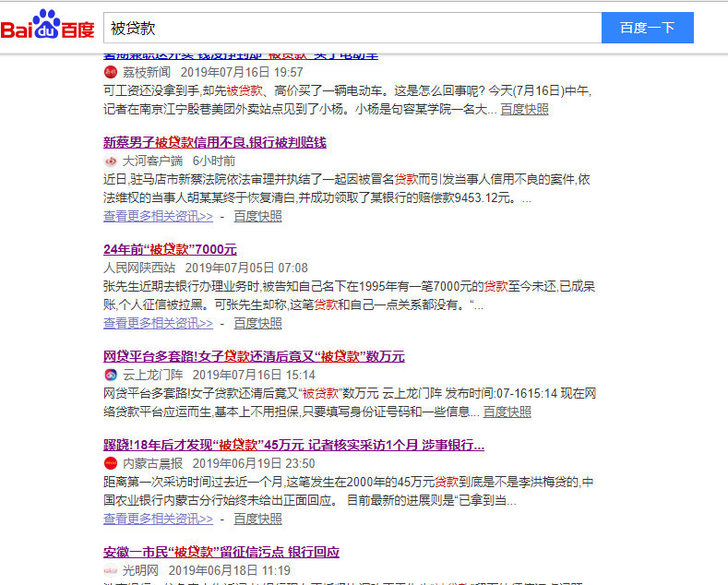This screenshot has width=728, height=585.
Task: Open 百度快照 for the 网贷平台 result
Action: 507,412
